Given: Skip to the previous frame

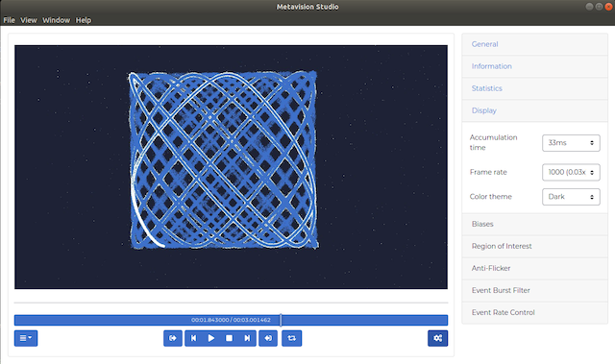Looking at the screenshot, I should [193, 338].
